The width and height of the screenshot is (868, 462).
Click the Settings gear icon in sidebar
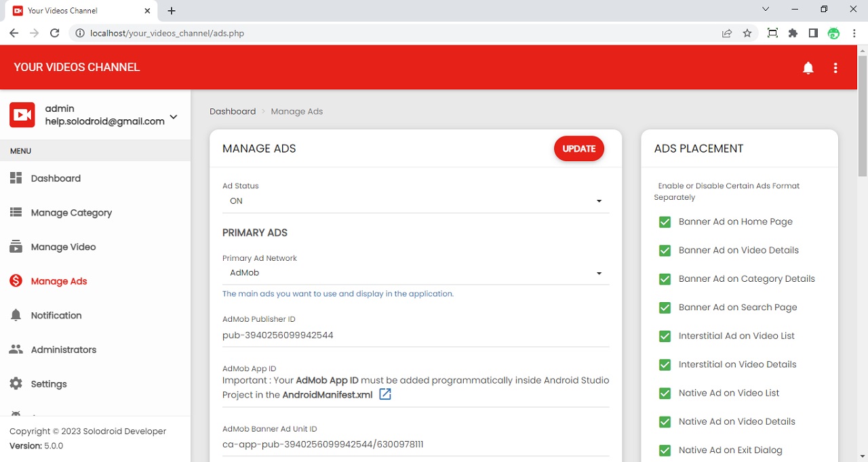[x=16, y=384]
